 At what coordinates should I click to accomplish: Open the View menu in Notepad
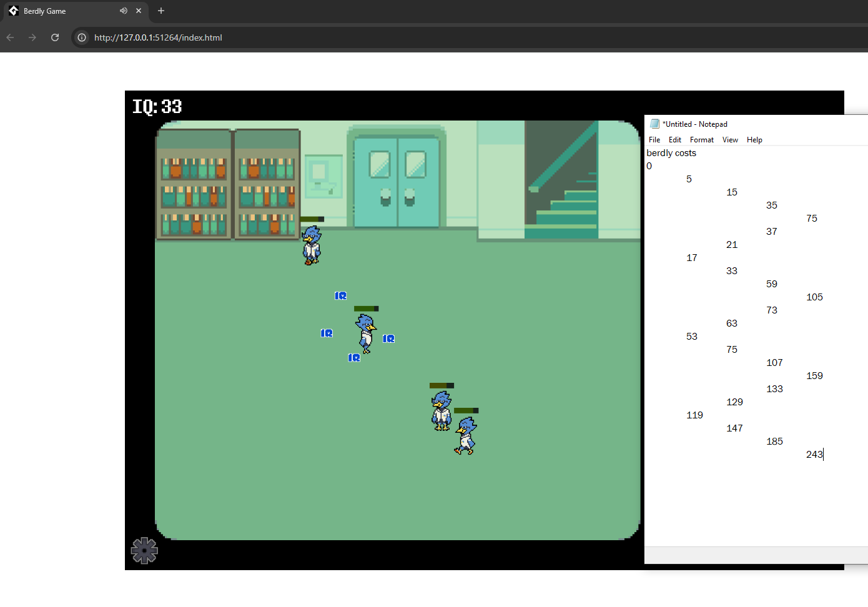click(730, 140)
